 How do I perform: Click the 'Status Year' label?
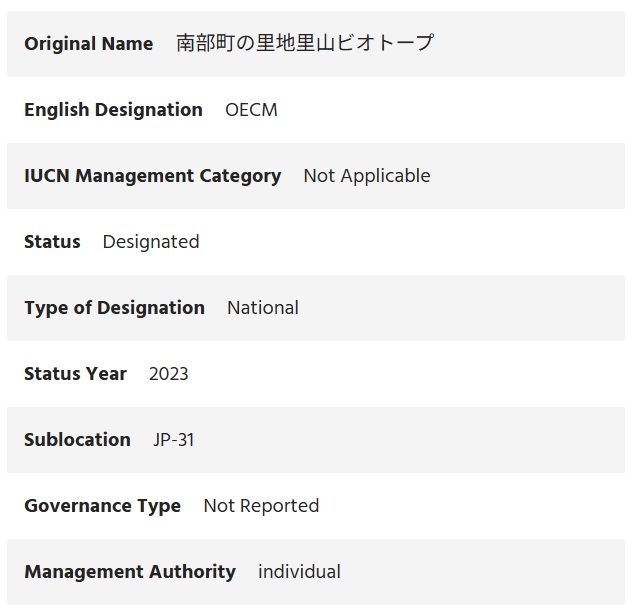(75, 374)
